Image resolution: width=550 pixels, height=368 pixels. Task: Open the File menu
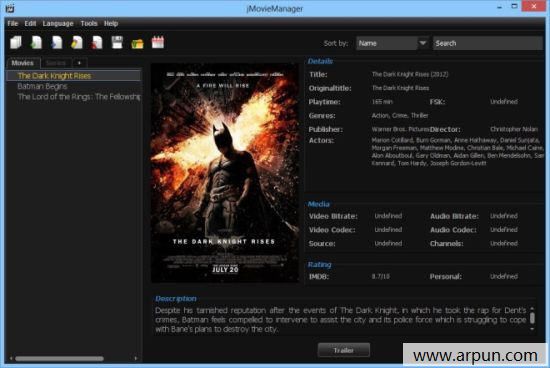click(x=13, y=24)
